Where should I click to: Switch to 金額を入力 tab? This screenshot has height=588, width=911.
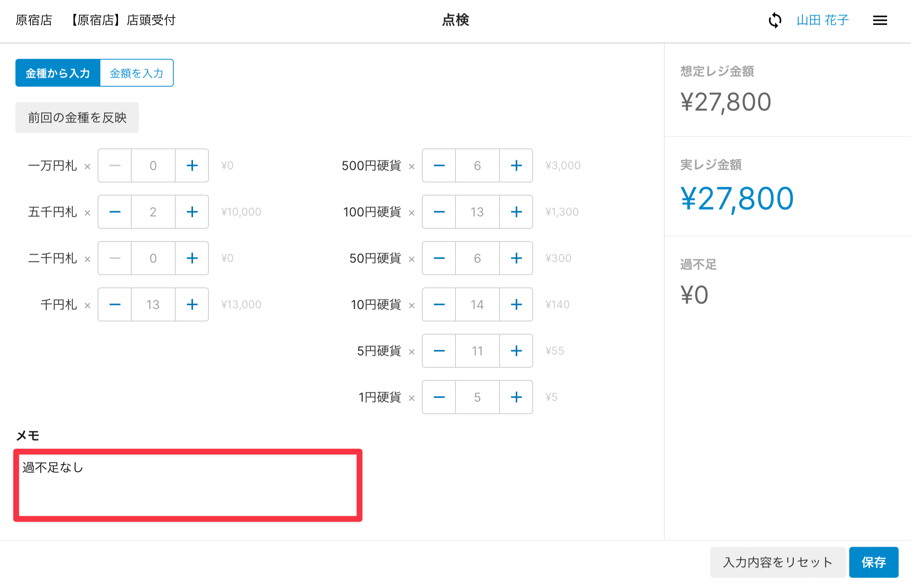coord(137,73)
